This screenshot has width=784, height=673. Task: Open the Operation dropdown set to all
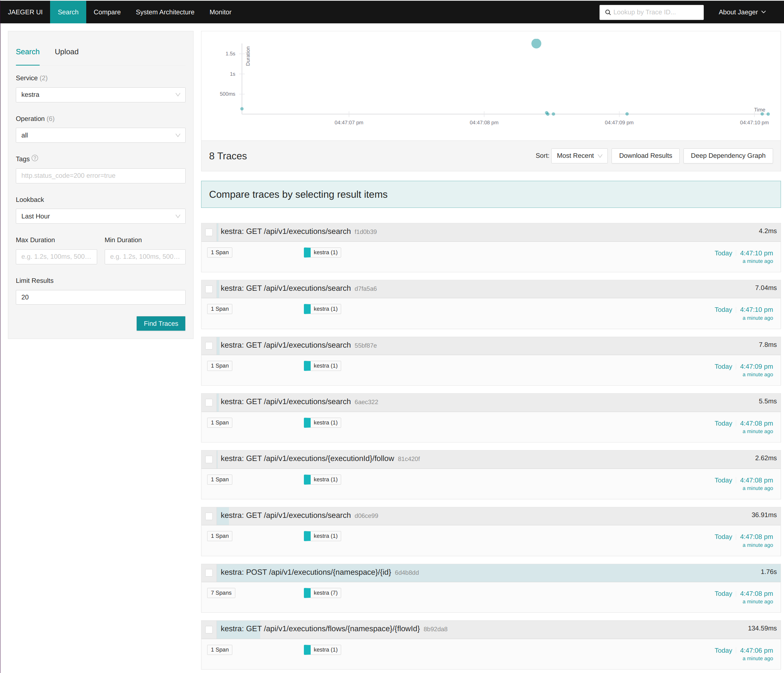tap(100, 135)
